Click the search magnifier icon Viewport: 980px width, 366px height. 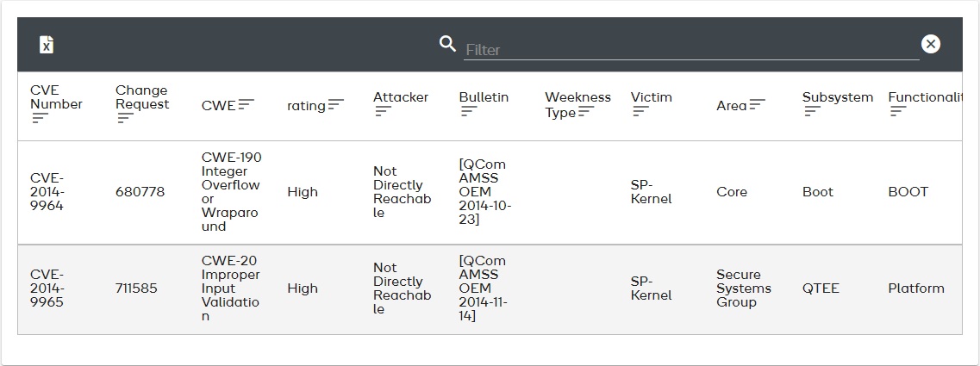pos(447,44)
